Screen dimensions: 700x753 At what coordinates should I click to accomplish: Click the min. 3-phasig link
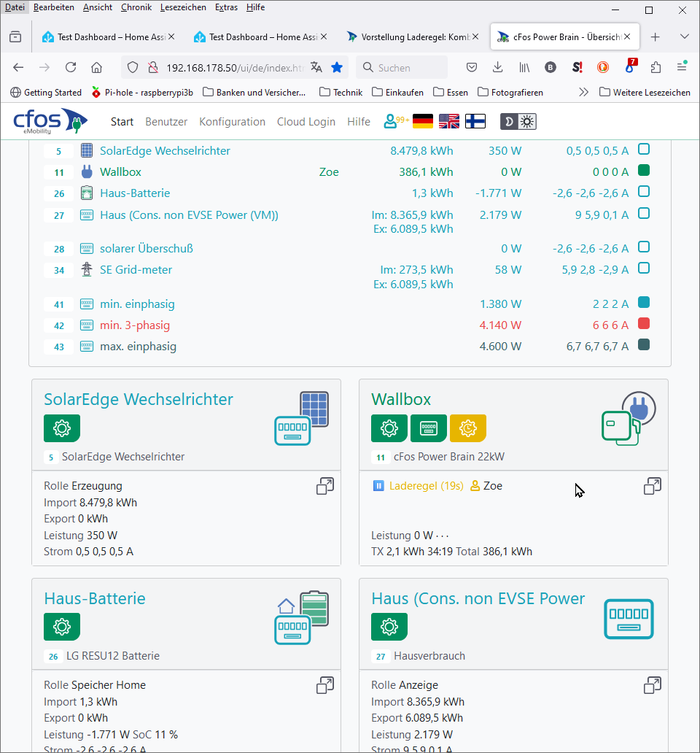135,325
